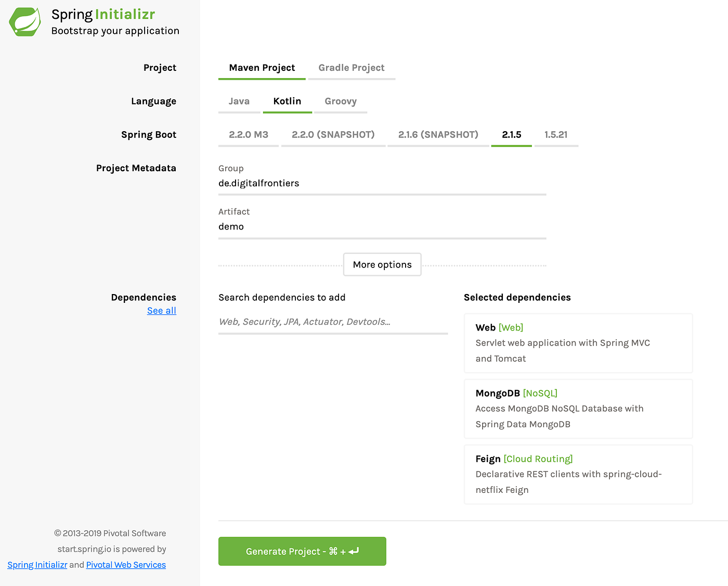Select Spring Boot version 1.5.21
Image resolution: width=728 pixels, height=586 pixels.
click(556, 134)
